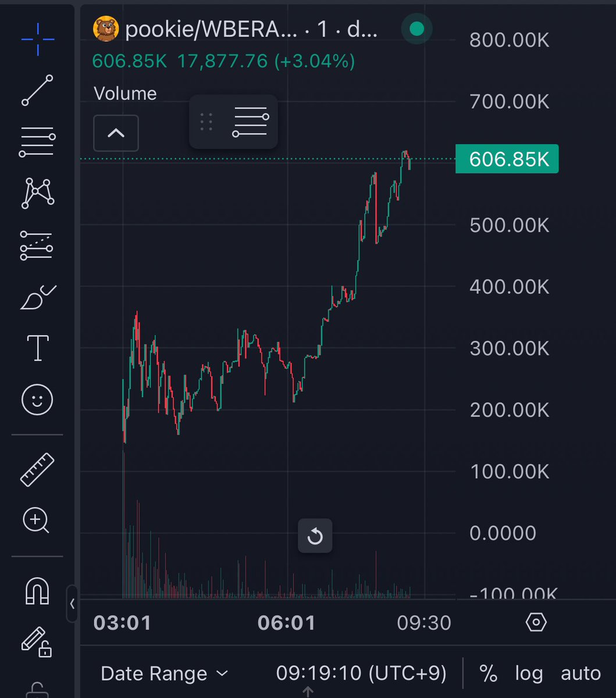Image resolution: width=616 pixels, height=698 pixels.
Task: Select the XABCD pattern tool
Action: pos(38,193)
